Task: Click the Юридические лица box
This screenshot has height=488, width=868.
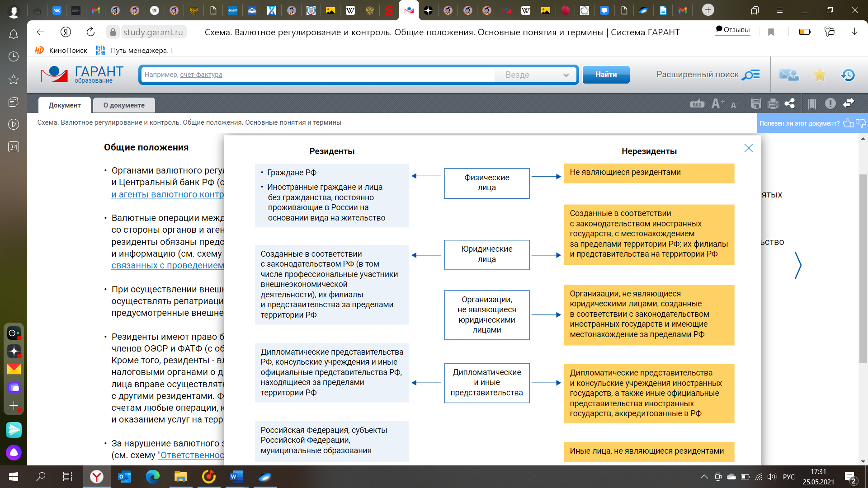Action: (x=487, y=254)
